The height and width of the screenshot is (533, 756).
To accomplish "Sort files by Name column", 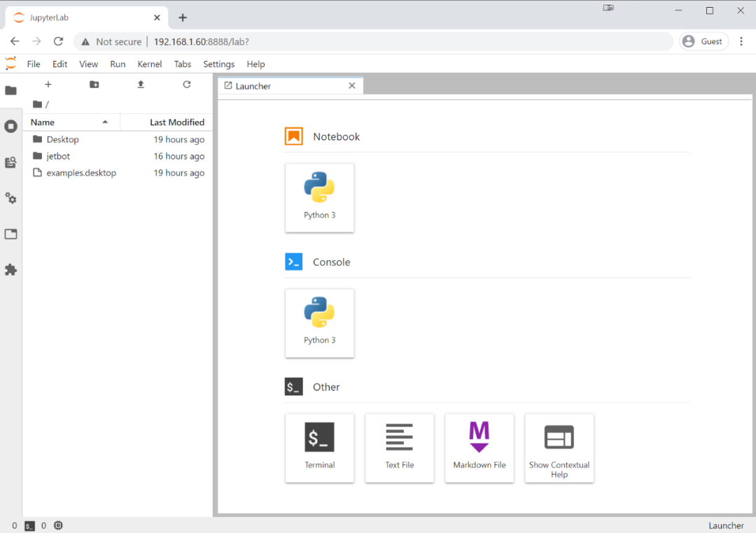I will (x=71, y=122).
